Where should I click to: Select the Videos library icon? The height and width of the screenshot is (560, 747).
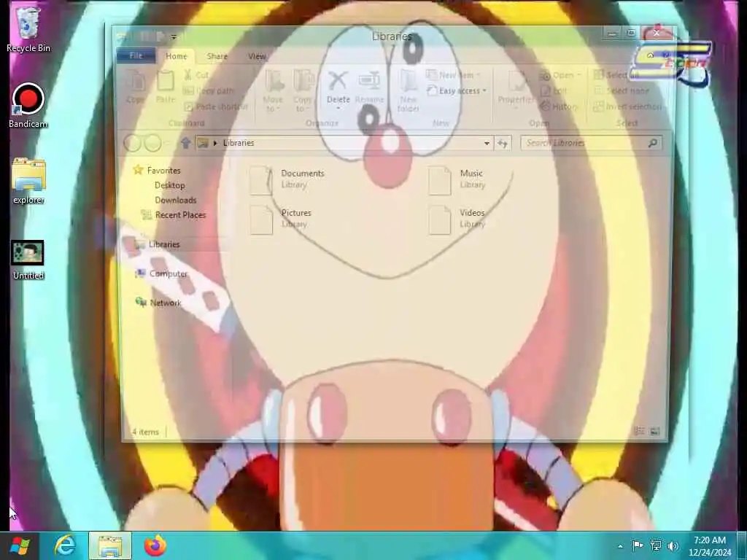pyautogui.click(x=439, y=219)
